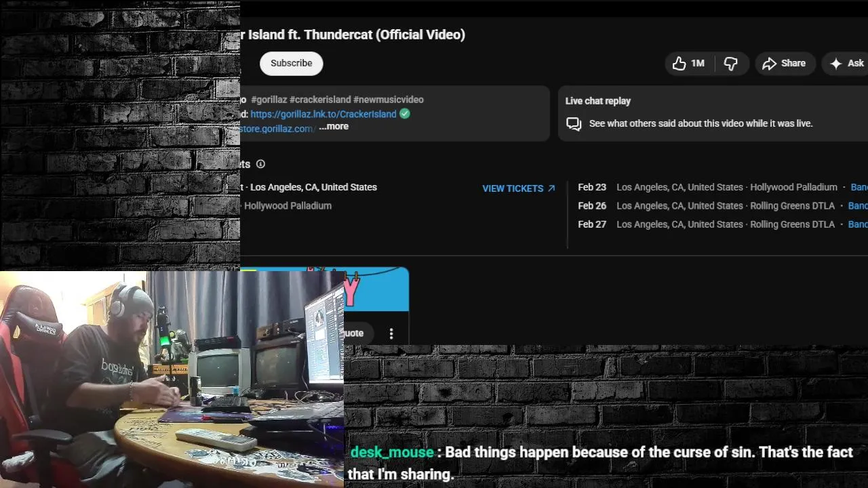Click the thumbs down dislike icon
This screenshot has height=488, width=868.
pos(730,63)
